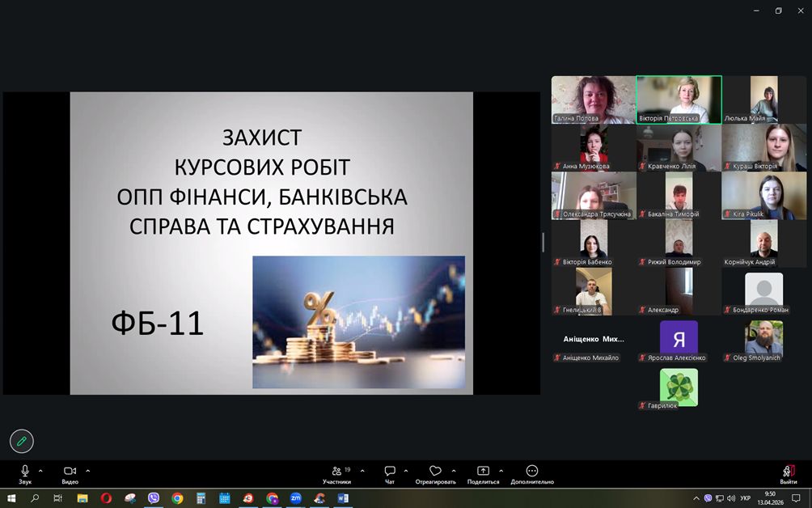The height and width of the screenshot is (508, 812).
Task: Select Галина Попова's video thumbnail
Action: point(593,99)
